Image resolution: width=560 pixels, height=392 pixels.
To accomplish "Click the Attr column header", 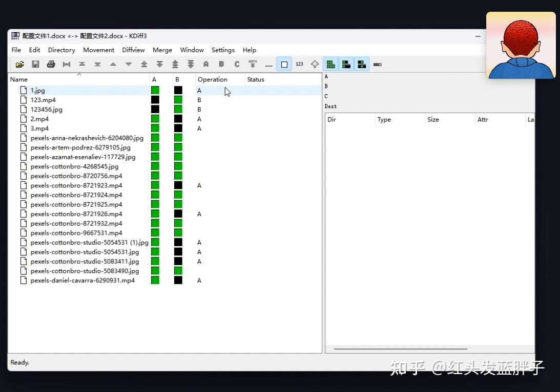I will pos(500,119).
